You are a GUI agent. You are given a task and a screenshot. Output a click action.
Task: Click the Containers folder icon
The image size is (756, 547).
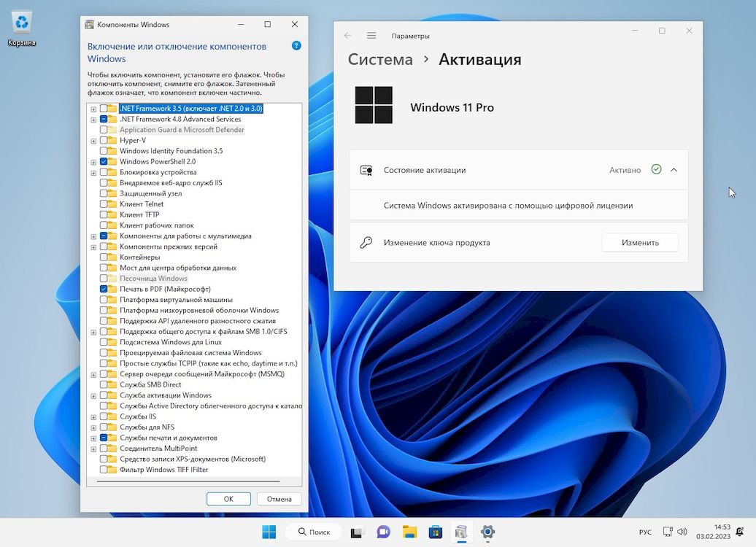pos(112,257)
